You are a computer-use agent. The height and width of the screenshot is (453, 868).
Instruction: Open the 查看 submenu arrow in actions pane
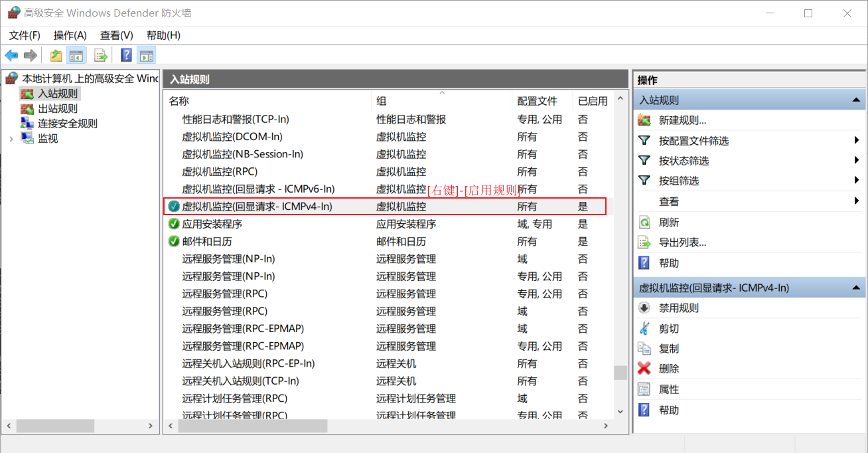click(x=857, y=201)
